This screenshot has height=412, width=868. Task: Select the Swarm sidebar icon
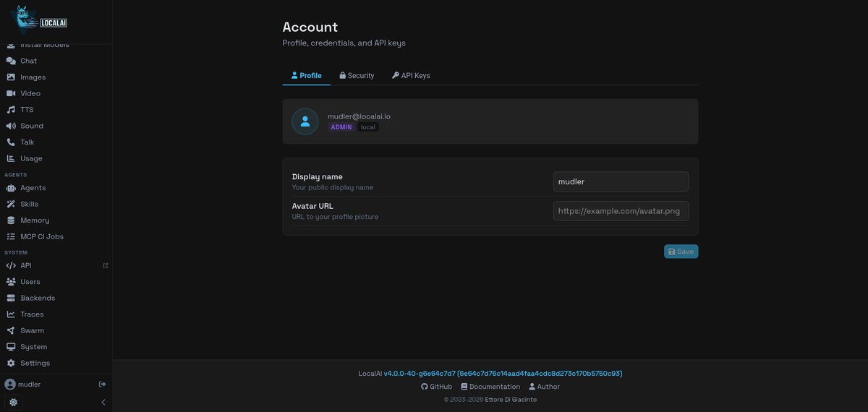[11, 330]
